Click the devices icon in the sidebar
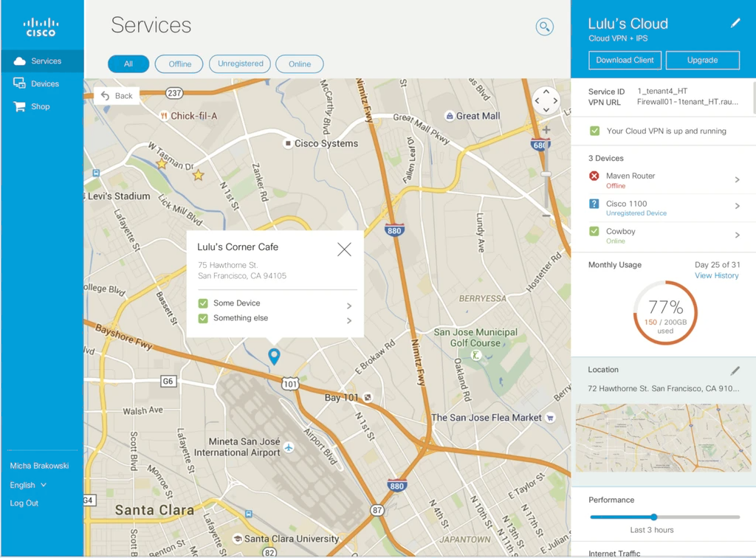The height and width of the screenshot is (558, 756). point(19,83)
